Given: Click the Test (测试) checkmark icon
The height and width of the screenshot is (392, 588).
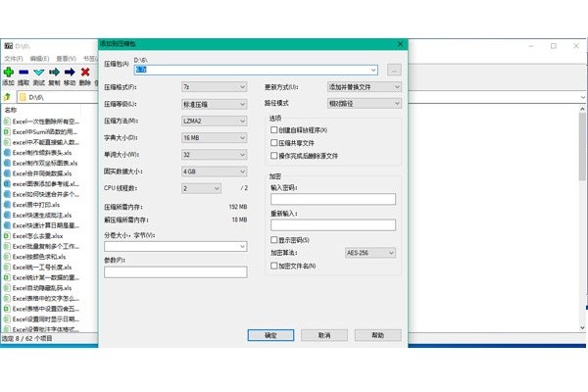Looking at the screenshot, I should coord(39,72).
